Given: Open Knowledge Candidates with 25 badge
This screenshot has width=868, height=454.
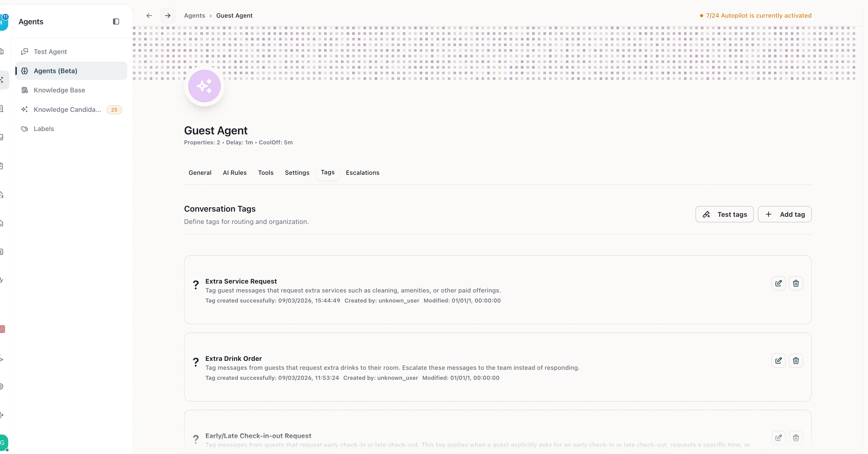Looking at the screenshot, I should coord(67,110).
